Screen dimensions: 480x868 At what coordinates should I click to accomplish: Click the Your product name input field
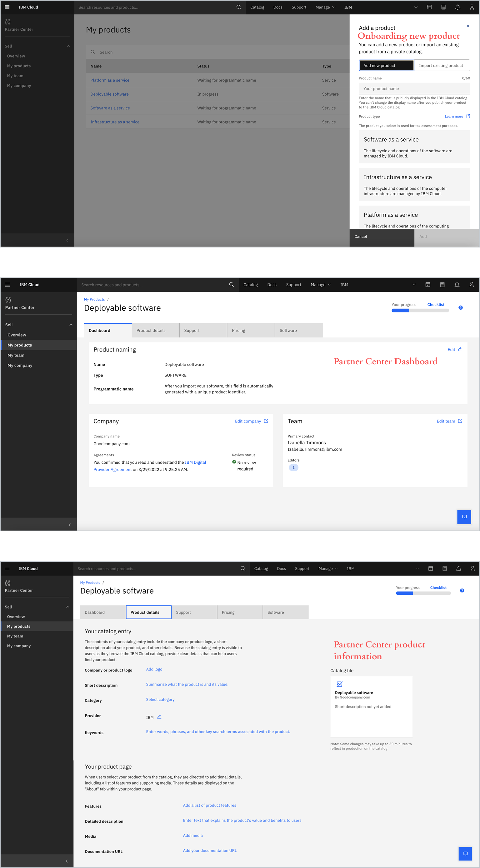(414, 89)
